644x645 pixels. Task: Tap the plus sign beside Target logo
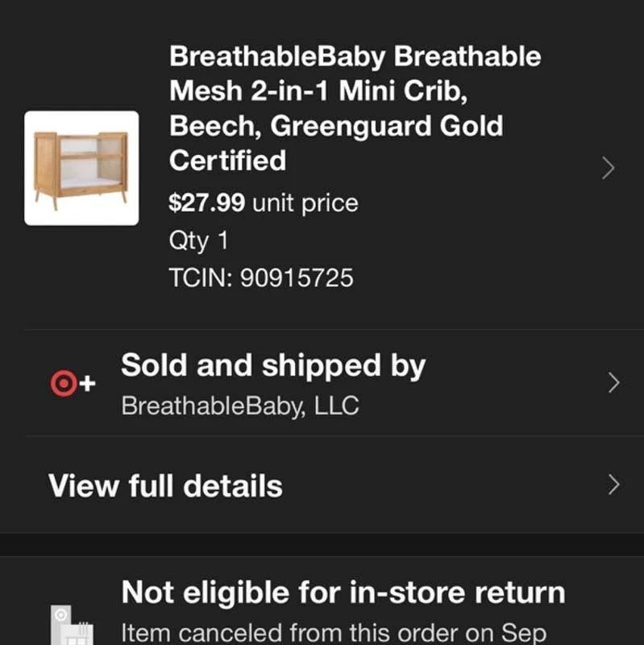tap(87, 384)
